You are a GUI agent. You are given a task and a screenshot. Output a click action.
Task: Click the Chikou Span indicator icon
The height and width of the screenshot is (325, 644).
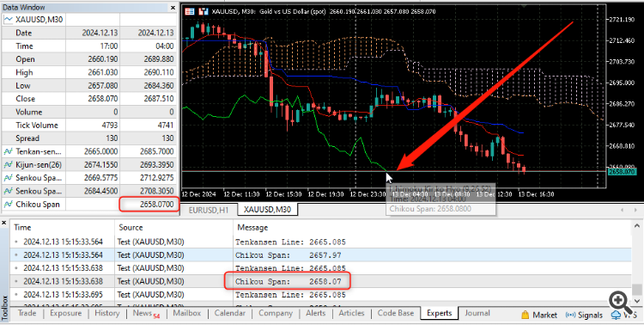(9, 204)
